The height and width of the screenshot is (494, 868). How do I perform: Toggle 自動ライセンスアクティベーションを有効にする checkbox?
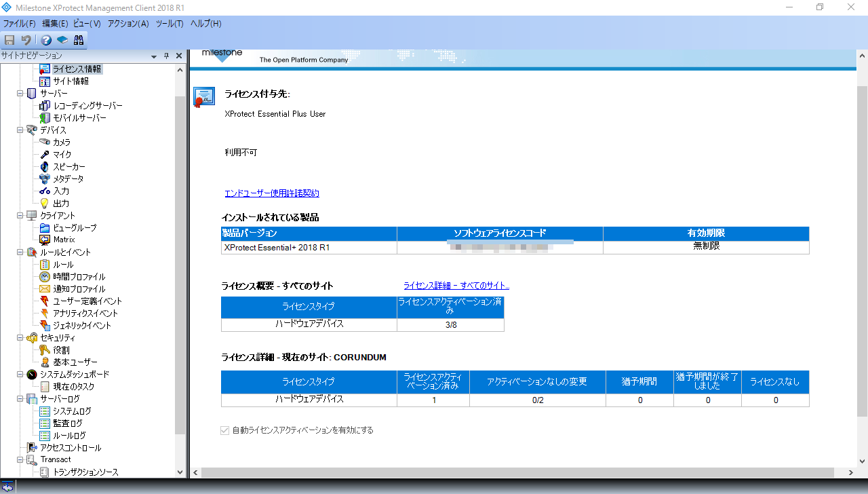[225, 430]
